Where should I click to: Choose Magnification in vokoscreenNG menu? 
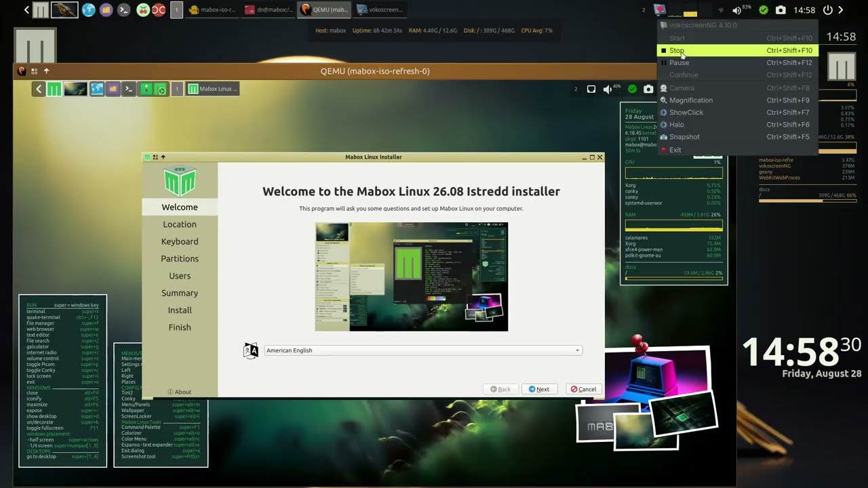738,100
